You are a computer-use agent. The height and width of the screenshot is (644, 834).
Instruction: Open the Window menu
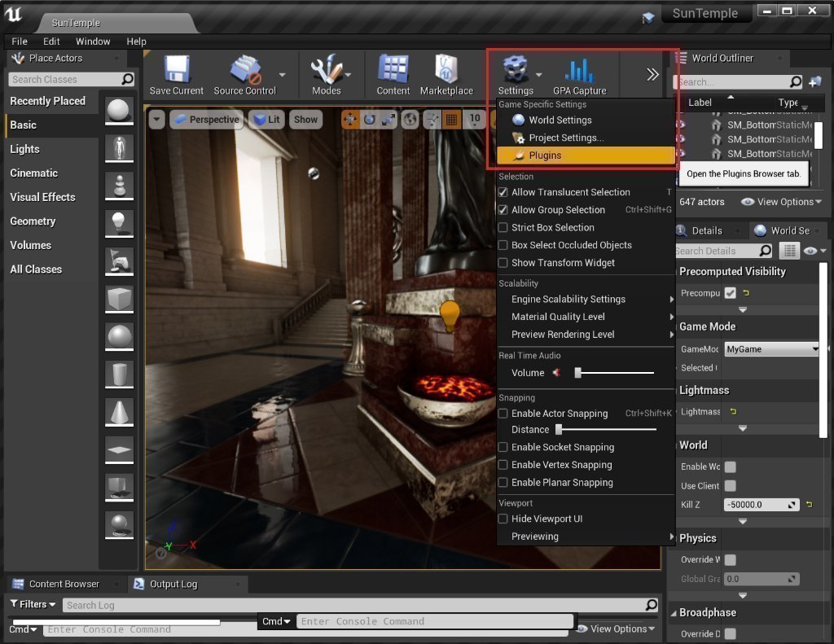92,41
